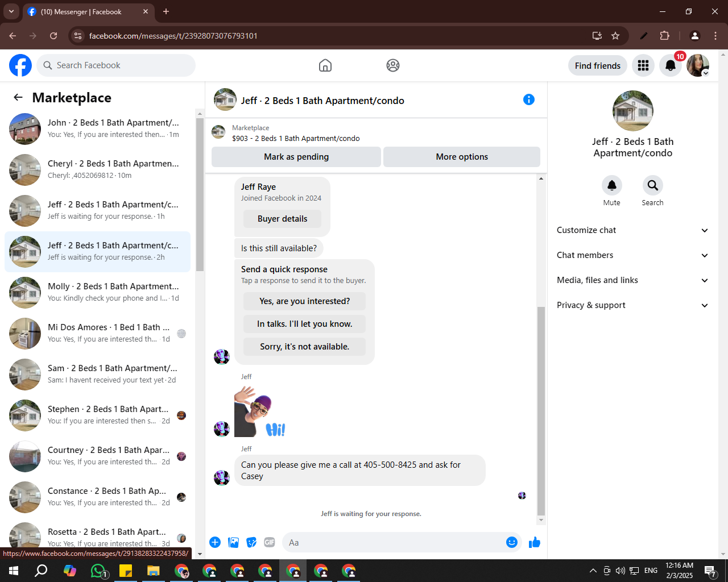Viewport: 728px width, 582px height.
Task: Click chat messages scrollbar
Action: (541, 410)
